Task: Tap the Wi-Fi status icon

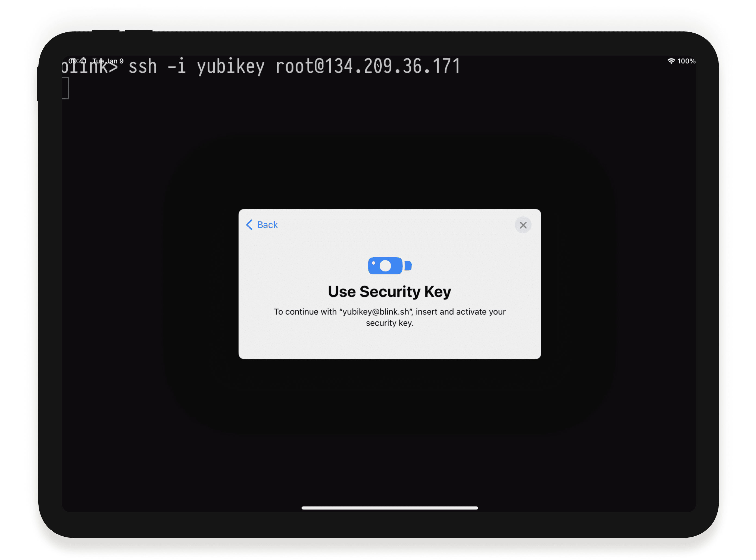Action: 671,61
